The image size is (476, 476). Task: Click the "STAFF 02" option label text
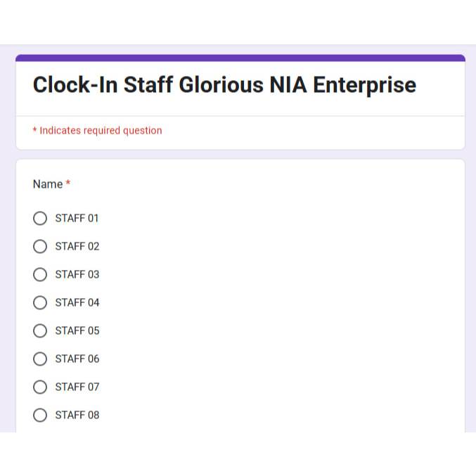(77, 246)
